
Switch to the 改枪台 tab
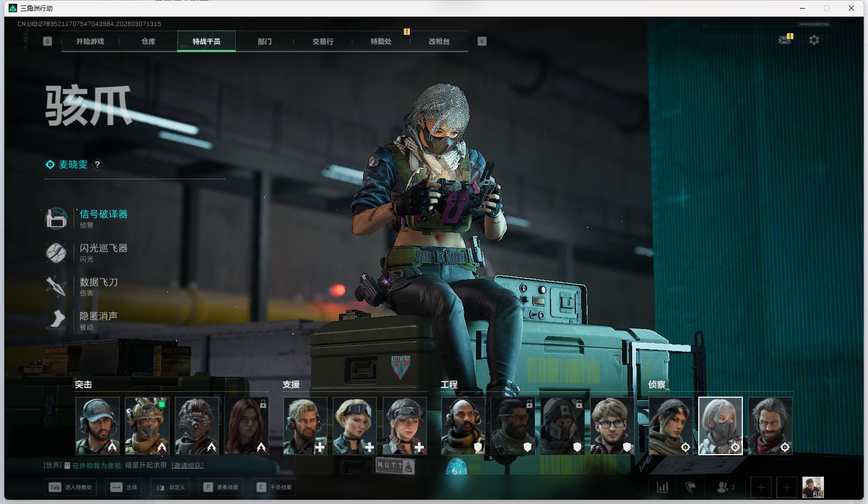439,41
